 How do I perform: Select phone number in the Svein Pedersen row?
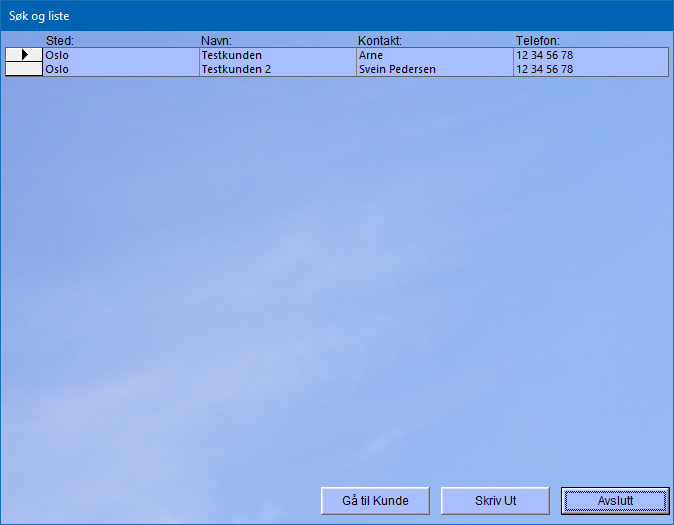(x=591, y=69)
